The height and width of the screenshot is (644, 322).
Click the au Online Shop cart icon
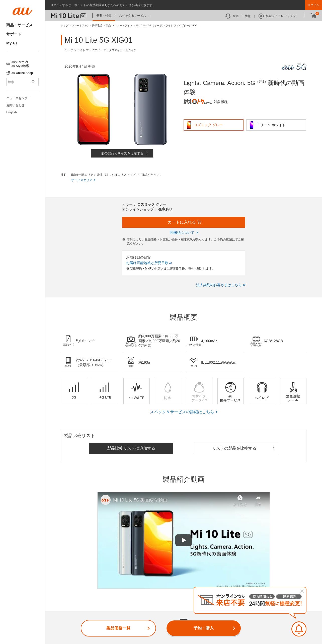(x=8, y=73)
